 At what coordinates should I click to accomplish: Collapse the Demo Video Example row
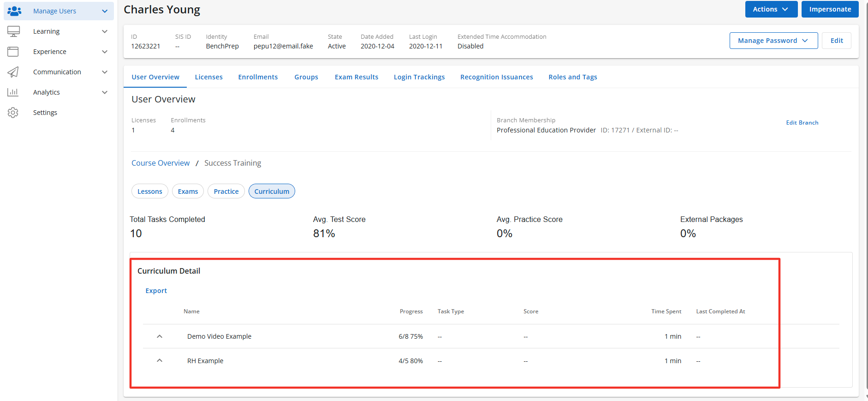click(x=160, y=336)
